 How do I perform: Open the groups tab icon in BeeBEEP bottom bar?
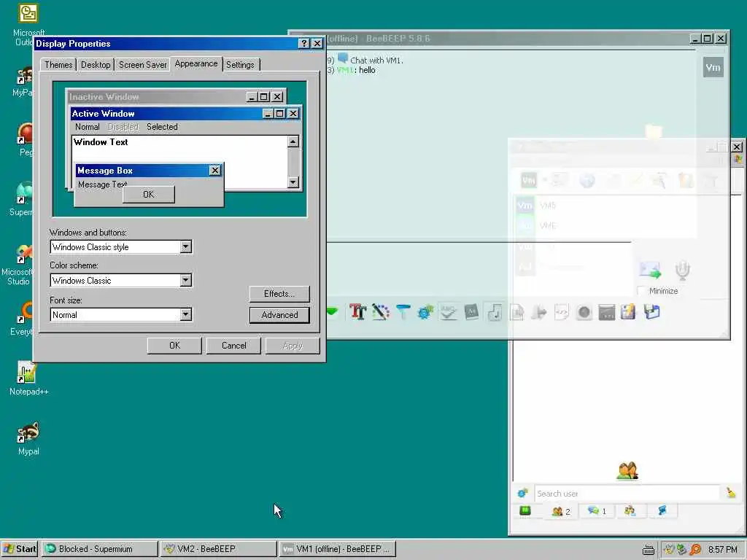[x=630, y=511]
